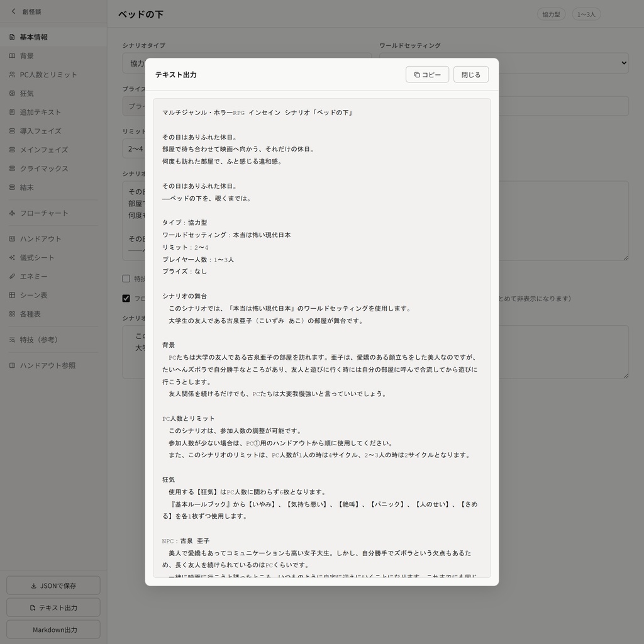Close the テキスト出力 dialog with 閉じる
644x644 pixels.
[470, 74]
